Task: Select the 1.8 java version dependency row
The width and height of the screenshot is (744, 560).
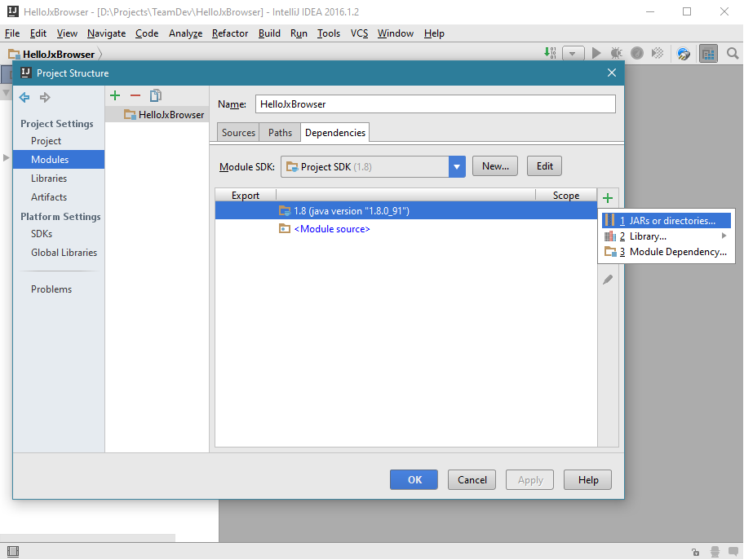Action: [406, 211]
